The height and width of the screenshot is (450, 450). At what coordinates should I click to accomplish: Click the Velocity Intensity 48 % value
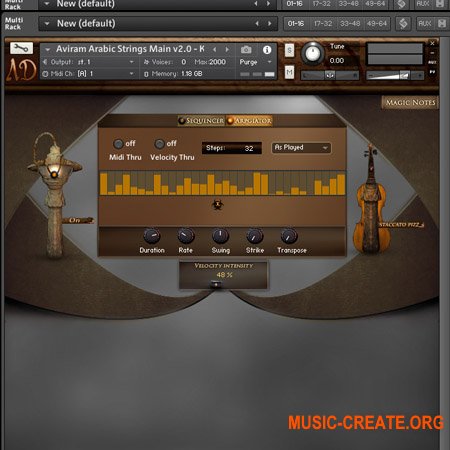tap(224, 275)
